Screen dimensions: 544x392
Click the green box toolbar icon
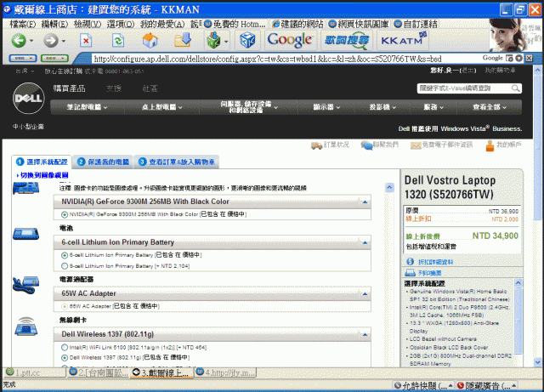[213, 40]
